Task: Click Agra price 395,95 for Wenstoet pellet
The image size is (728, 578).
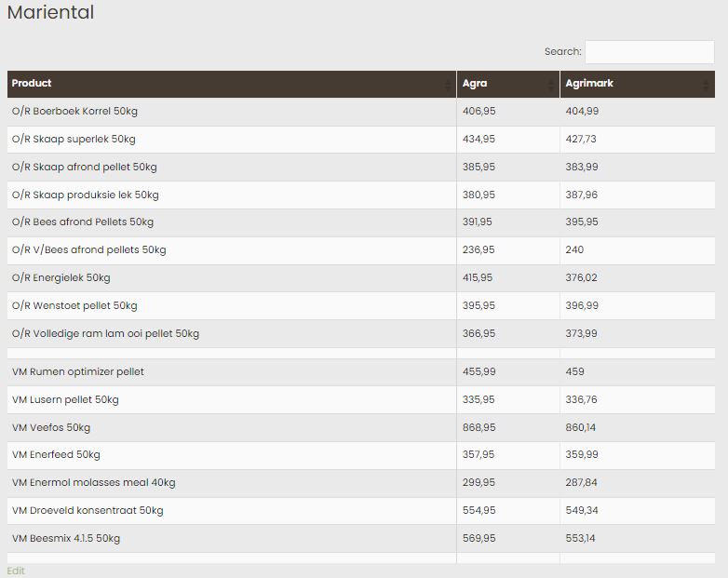Action: 479,305
